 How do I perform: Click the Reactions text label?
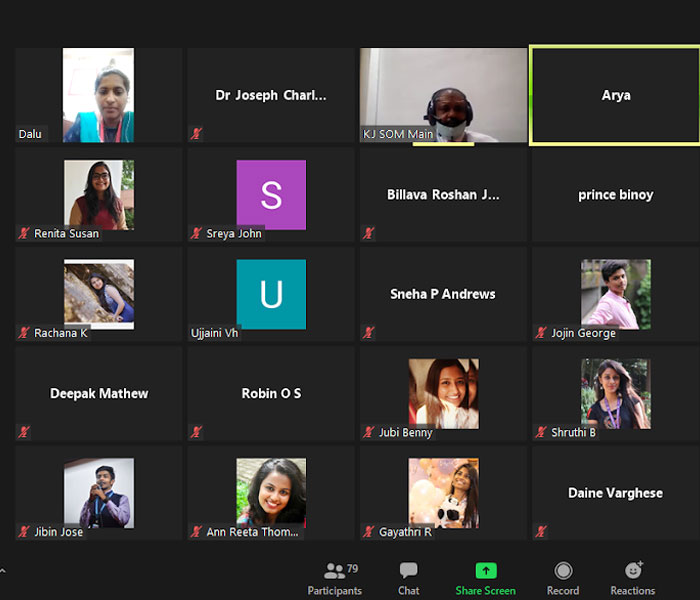point(633,591)
